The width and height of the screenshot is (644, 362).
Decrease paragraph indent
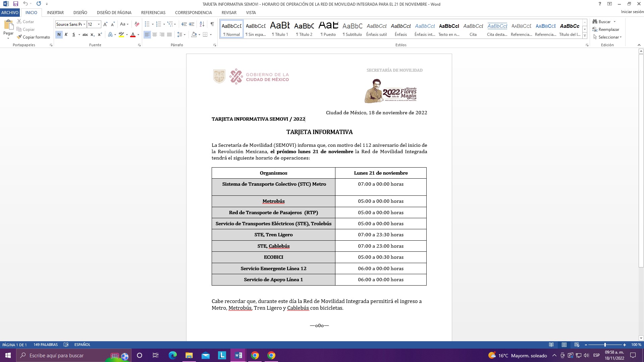[184, 24]
